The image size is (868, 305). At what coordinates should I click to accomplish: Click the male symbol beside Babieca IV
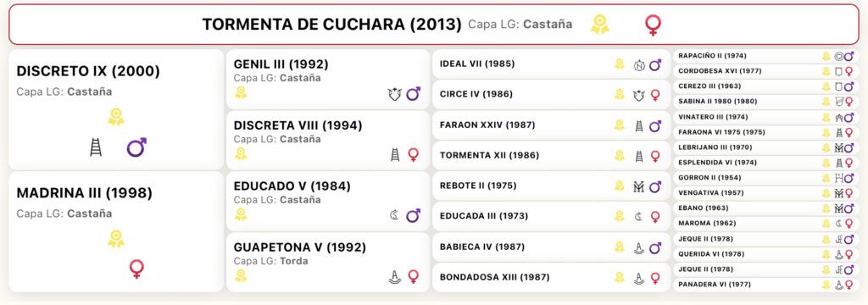coord(655,247)
